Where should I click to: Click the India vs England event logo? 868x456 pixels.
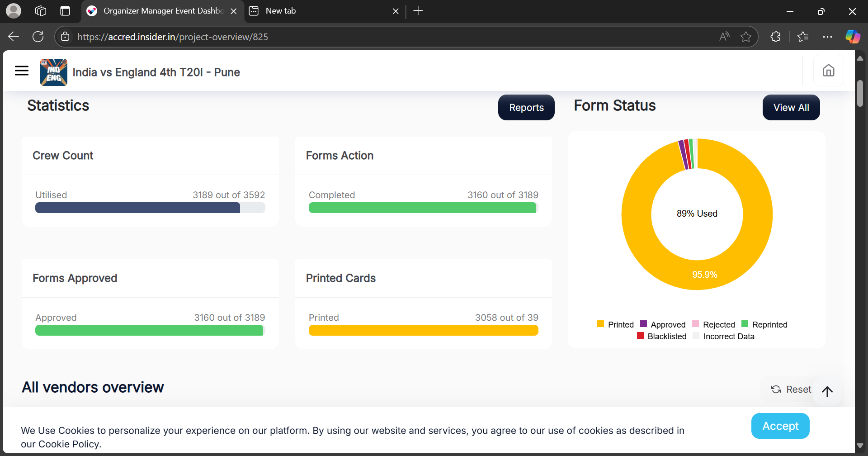pyautogui.click(x=53, y=72)
